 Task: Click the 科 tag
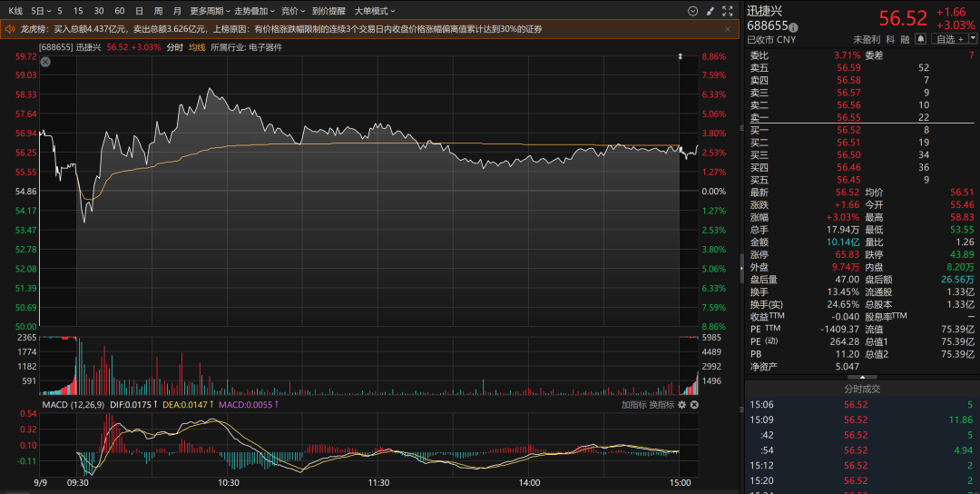click(x=891, y=39)
